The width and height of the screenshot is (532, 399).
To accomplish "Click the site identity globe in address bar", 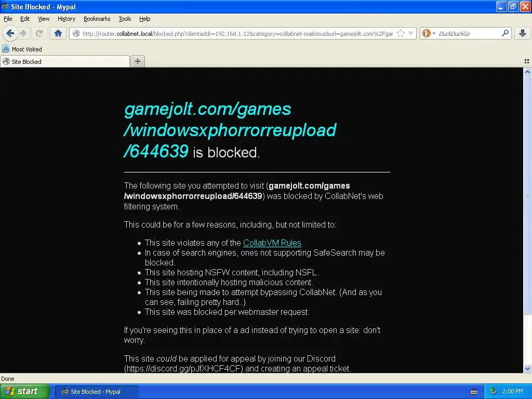I will (x=76, y=33).
